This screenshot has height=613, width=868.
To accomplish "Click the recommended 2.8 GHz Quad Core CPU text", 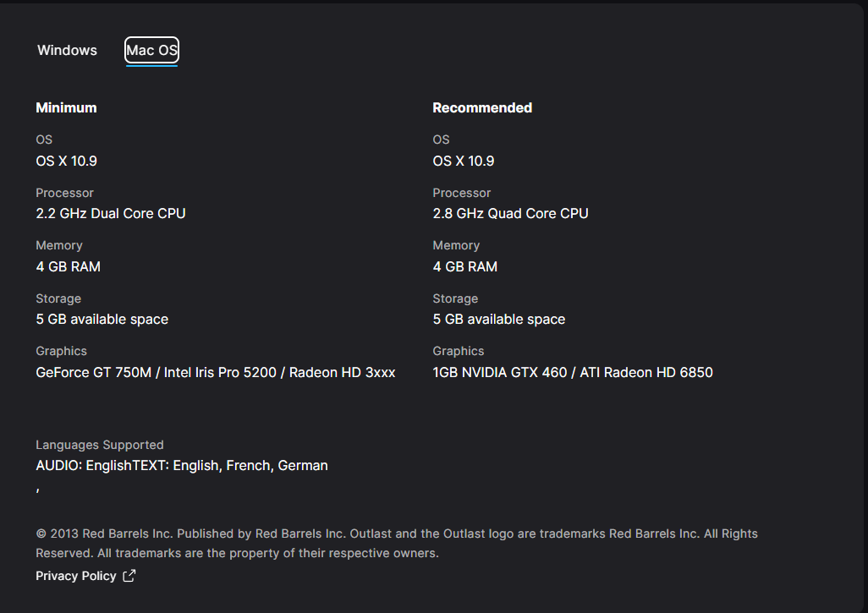I will tap(510, 213).
